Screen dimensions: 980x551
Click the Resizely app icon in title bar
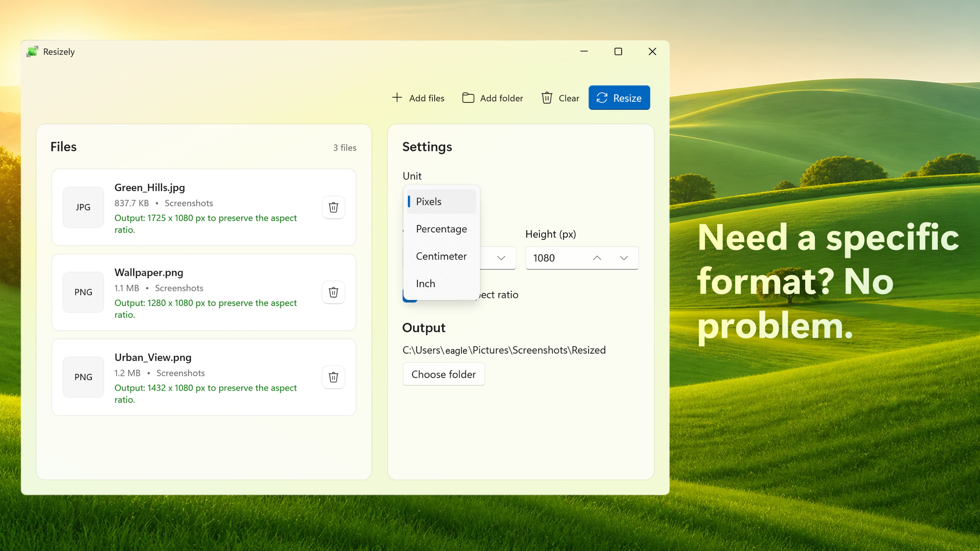32,51
